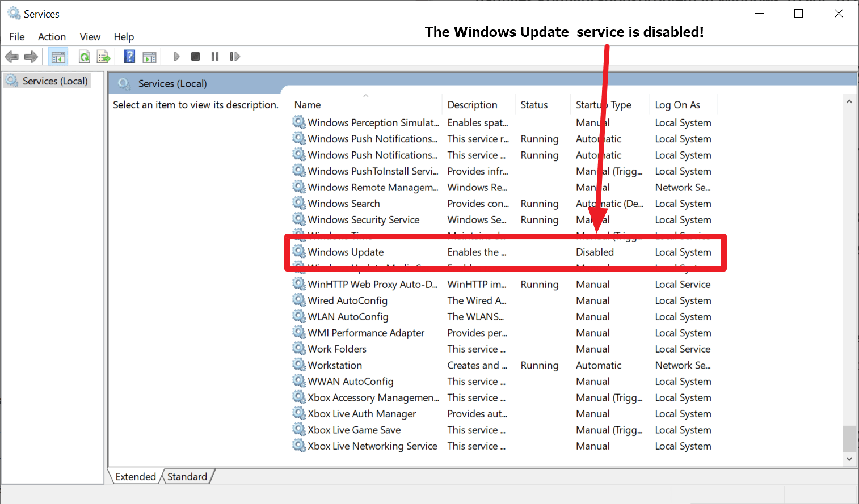Click 'The WLANS...' description cell
Image resolution: width=859 pixels, height=504 pixels.
(x=475, y=317)
